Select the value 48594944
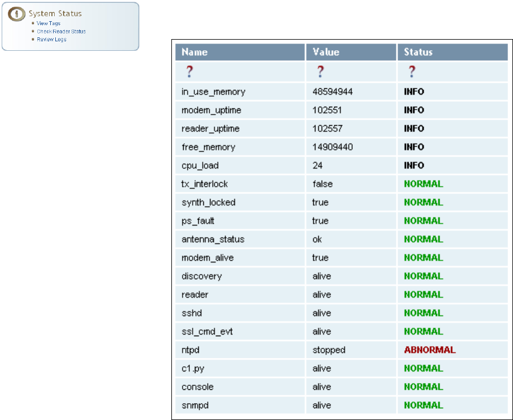Image resolution: width=513 pixels, height=420 pixels. [x=332, y=92]
